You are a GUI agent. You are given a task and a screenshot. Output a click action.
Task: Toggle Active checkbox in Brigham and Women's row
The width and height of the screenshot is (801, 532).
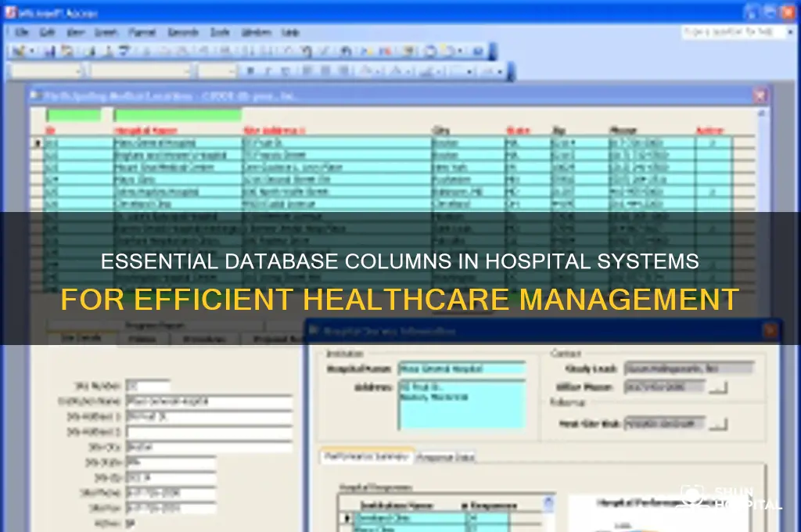(x=713, y=155)
